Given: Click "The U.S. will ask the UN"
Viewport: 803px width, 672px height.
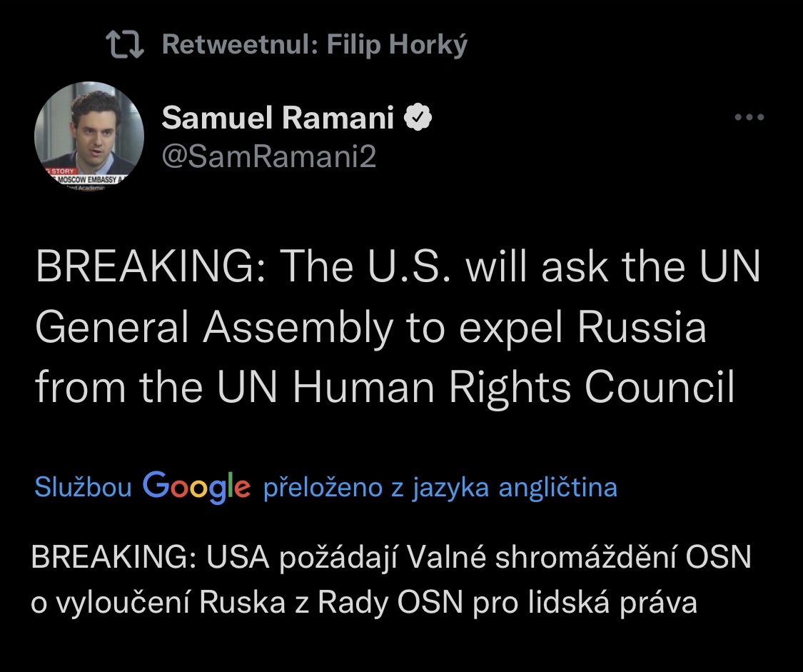Looking at the screenshot, I should click(521, 267).
